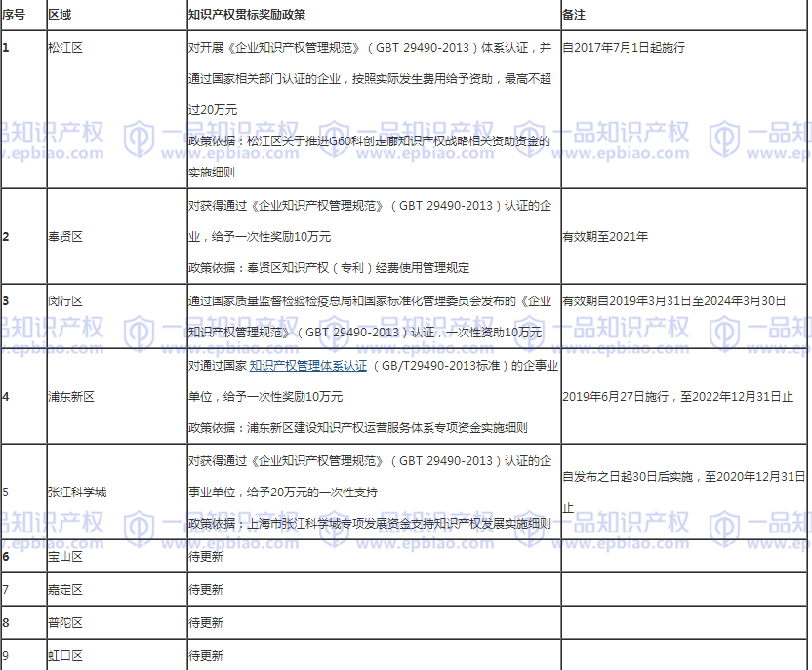812x670 pixels.
Task: Select the 备注 column header
Action: tap(574, 15)
